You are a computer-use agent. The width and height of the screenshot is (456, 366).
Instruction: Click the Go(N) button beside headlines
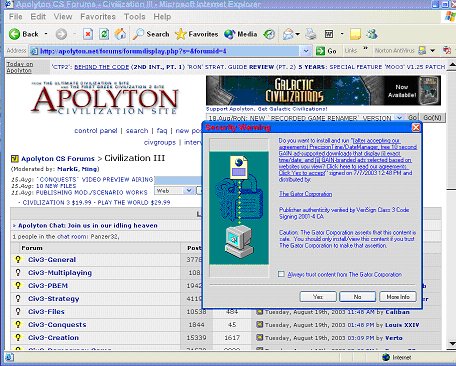432,118
